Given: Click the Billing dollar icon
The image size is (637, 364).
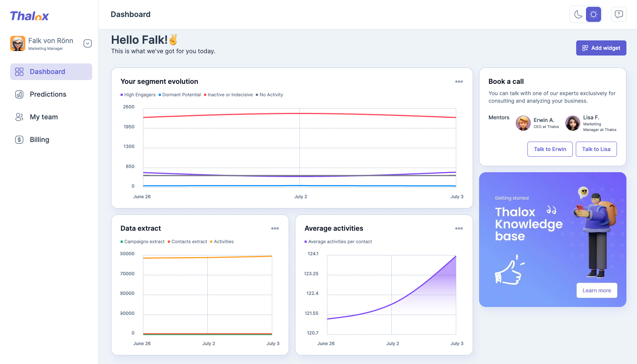Looking at the screenshot, I should tap(19, 139).
